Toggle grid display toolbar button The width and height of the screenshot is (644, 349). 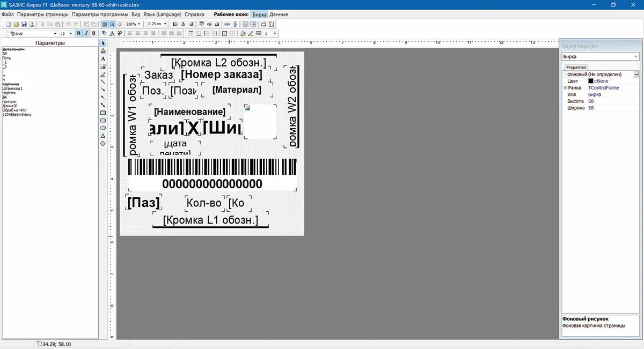[x=104, y=24]
